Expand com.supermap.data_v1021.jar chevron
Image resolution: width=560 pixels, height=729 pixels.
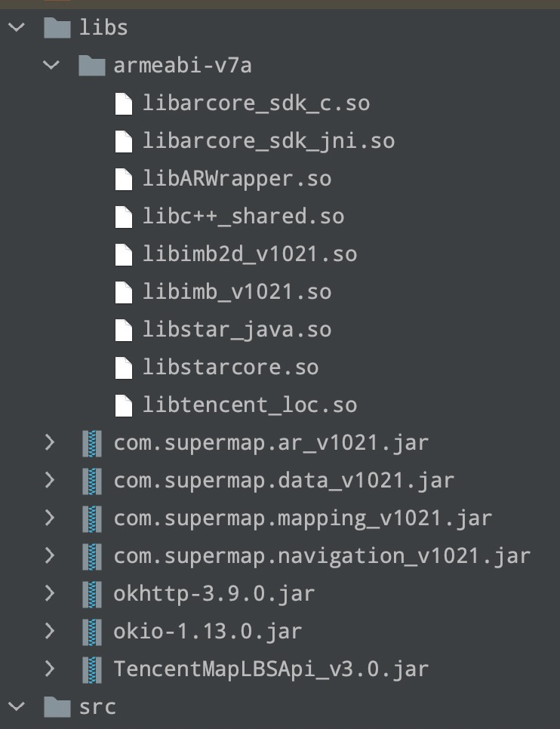(51, 480)
